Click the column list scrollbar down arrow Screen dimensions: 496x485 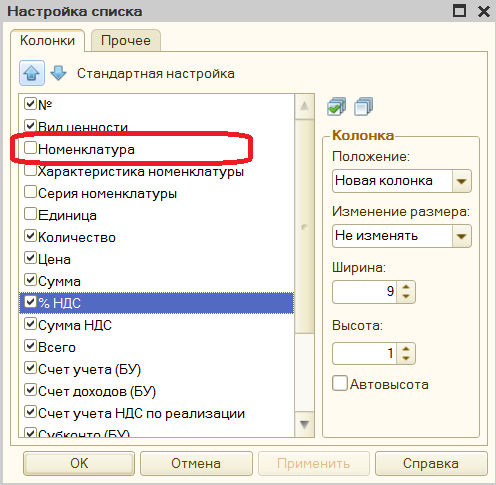point(304,424)
